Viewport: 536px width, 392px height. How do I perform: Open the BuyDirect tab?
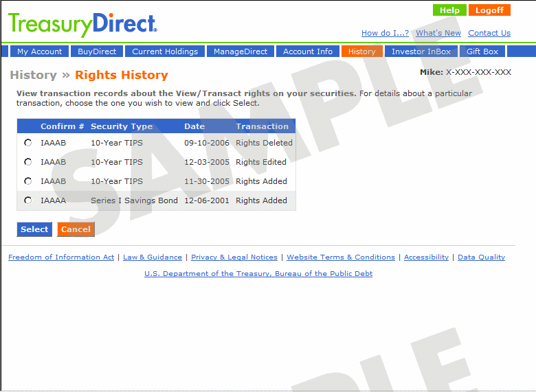97,51
